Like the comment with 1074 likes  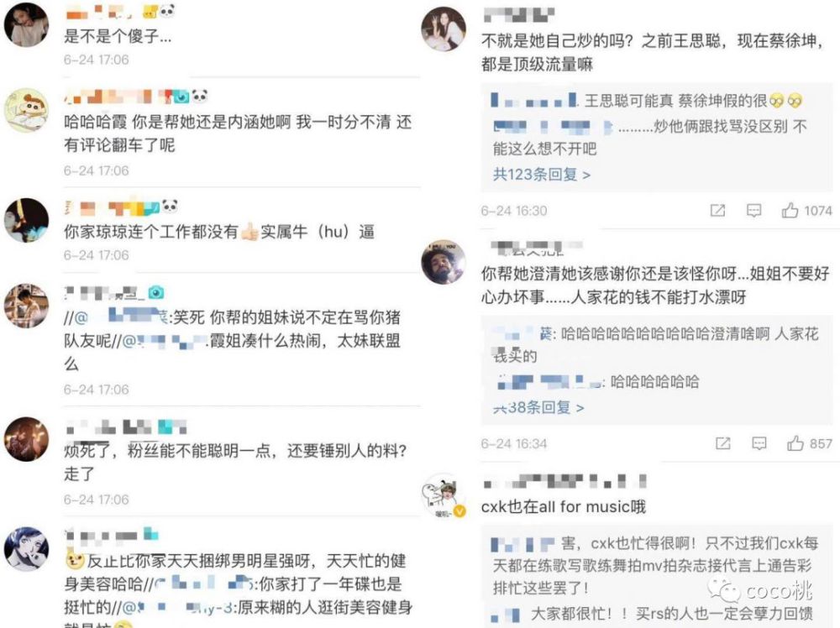(x=790, y=211)
